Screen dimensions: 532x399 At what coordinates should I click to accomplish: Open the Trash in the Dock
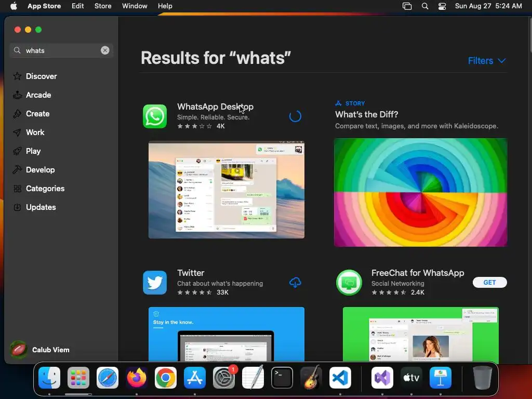[x=483, y=378]
